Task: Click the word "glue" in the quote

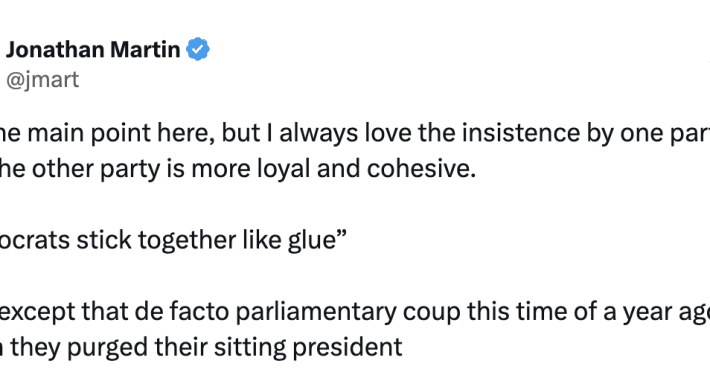Action: [x=313, y=240]
